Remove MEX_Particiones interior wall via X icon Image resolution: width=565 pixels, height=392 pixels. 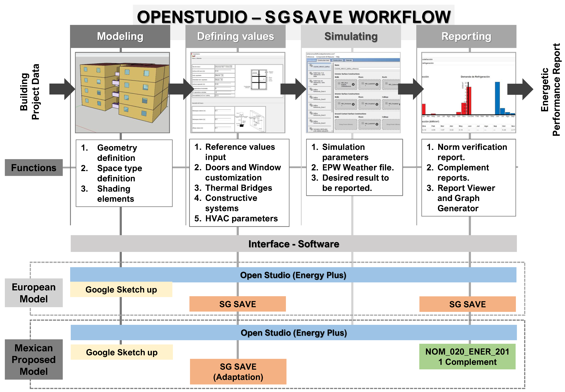tap(353, 104)
